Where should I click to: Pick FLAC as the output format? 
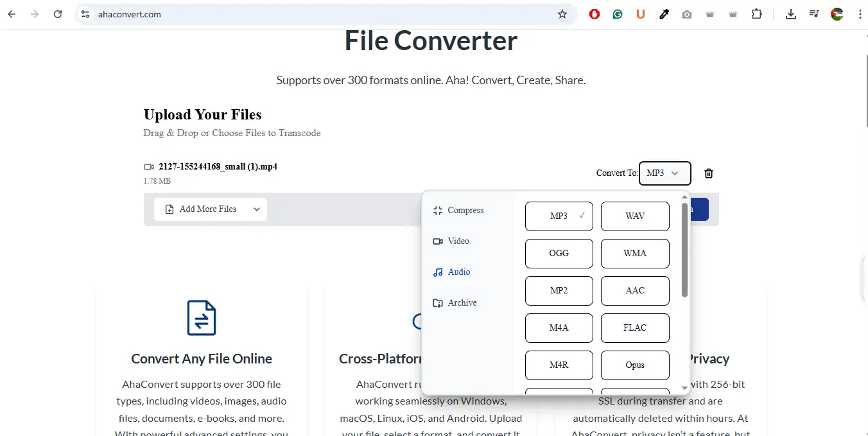point(635,328)
